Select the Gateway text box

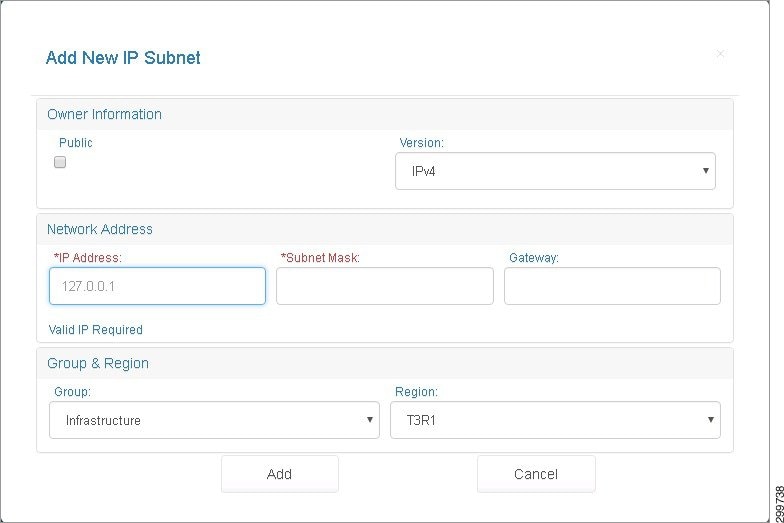pos(612,286)
